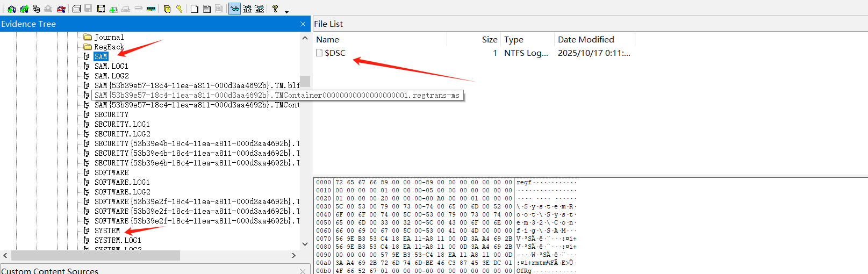Select the SYSTEM registry hive in tree
Viewport: 868px width, 274px height.
coord(107,230)
